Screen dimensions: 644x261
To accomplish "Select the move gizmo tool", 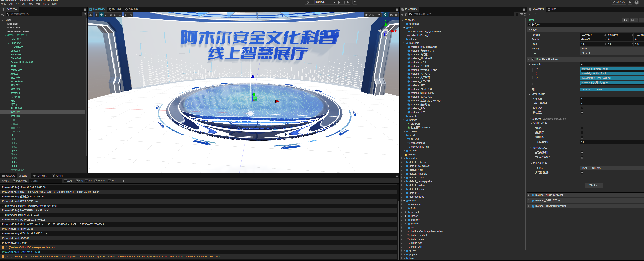I will [102, 15].
